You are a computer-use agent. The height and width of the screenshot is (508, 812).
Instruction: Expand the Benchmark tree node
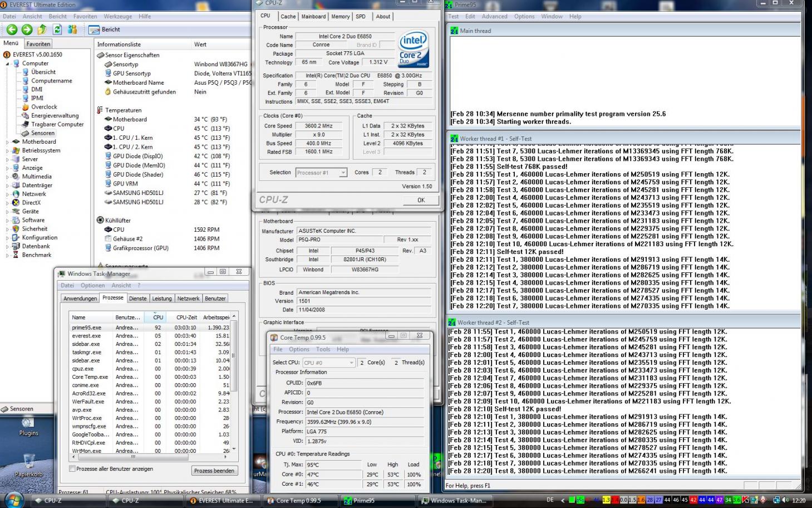pos(8,255)
